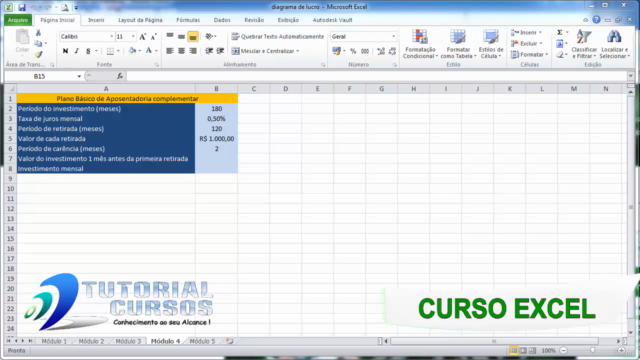640x360 pixels.
Task: Click increase decimal places icon
Action: tap(381, 51)
